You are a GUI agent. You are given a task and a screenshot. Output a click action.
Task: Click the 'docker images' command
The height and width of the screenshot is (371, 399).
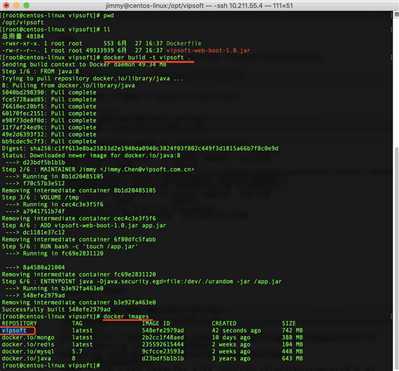click(x=126, y=316)
